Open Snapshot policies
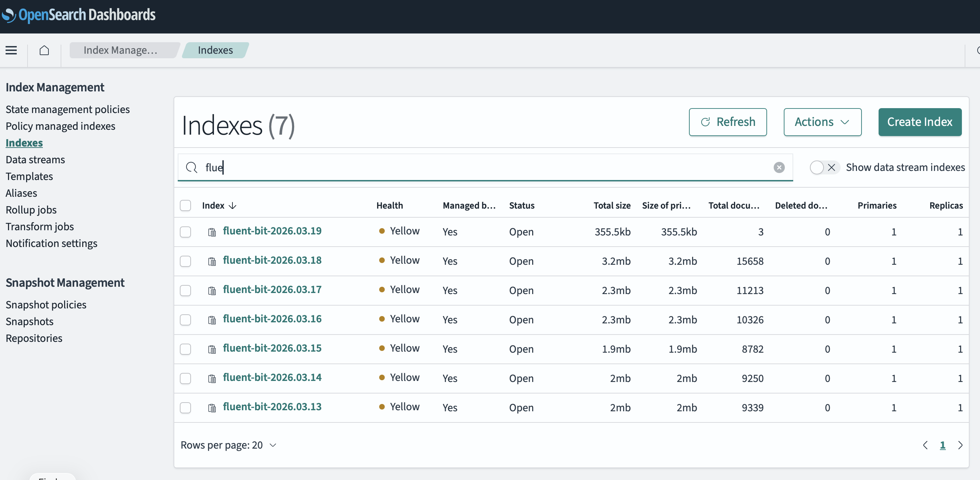980x480 pixels. pyautogui.click(x=46, y=305)
